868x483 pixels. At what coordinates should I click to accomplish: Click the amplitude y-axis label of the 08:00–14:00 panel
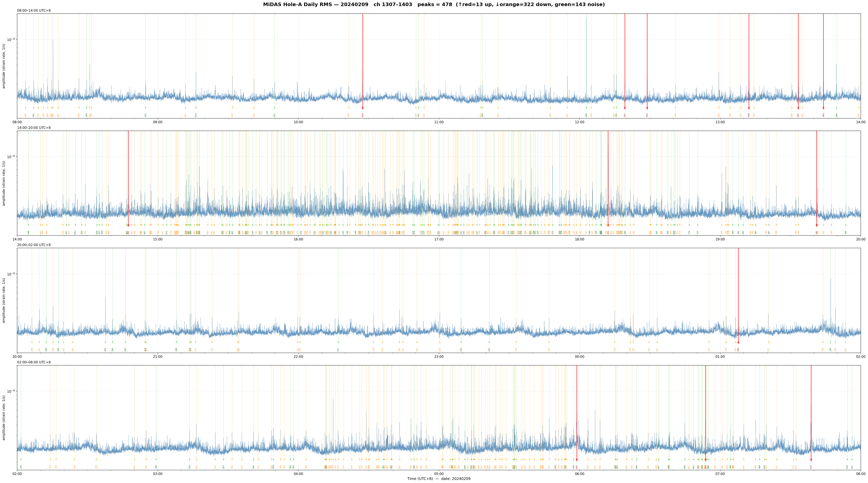tap(4, 66)
